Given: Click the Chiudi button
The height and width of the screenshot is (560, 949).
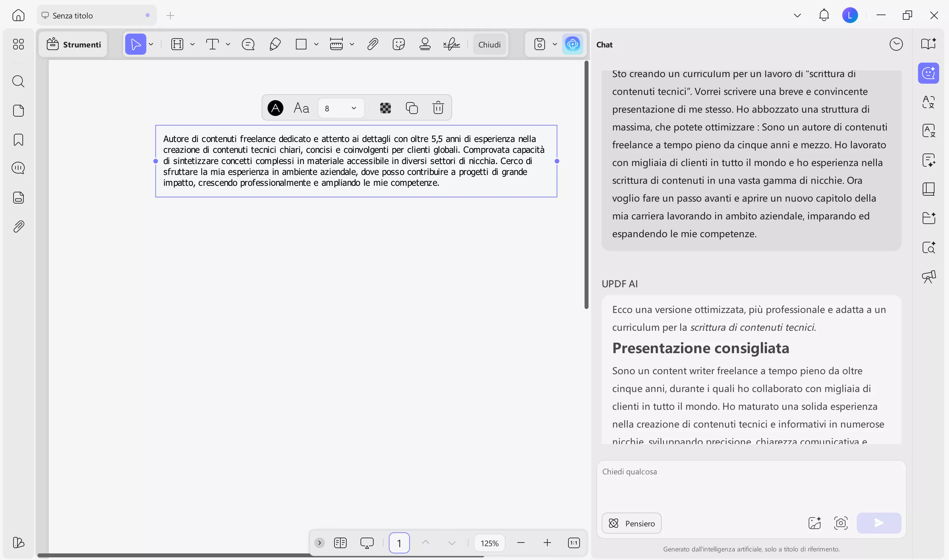Looking at the screenshot, I should tap(489, 44).
